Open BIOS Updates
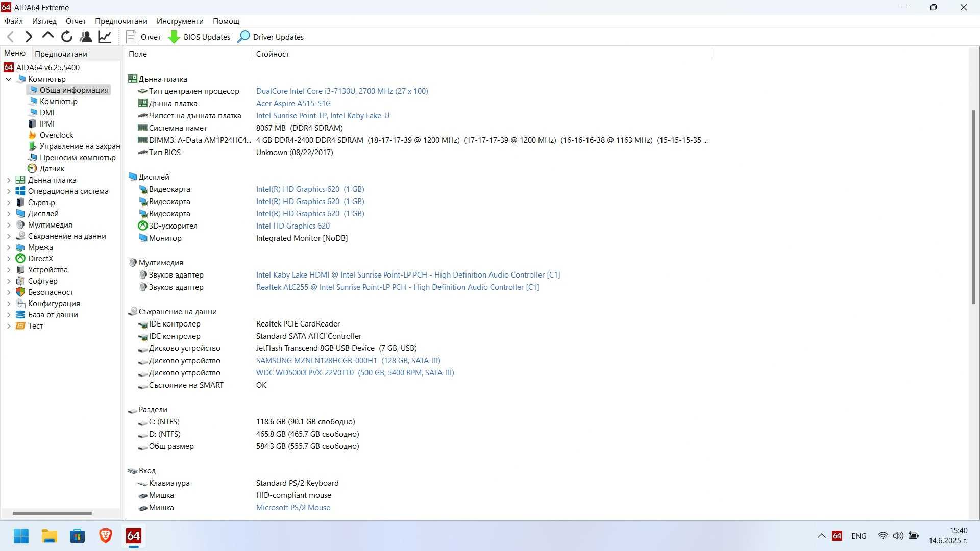The height and width of the screenshot is (551, 980). click(x=200, y=37)
